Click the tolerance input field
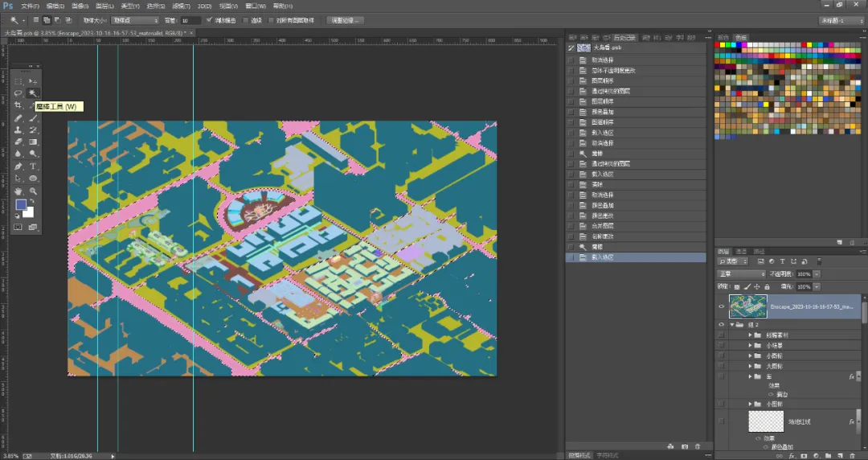The height and width of the screenshot is (460, 868). tap(190, 20)
